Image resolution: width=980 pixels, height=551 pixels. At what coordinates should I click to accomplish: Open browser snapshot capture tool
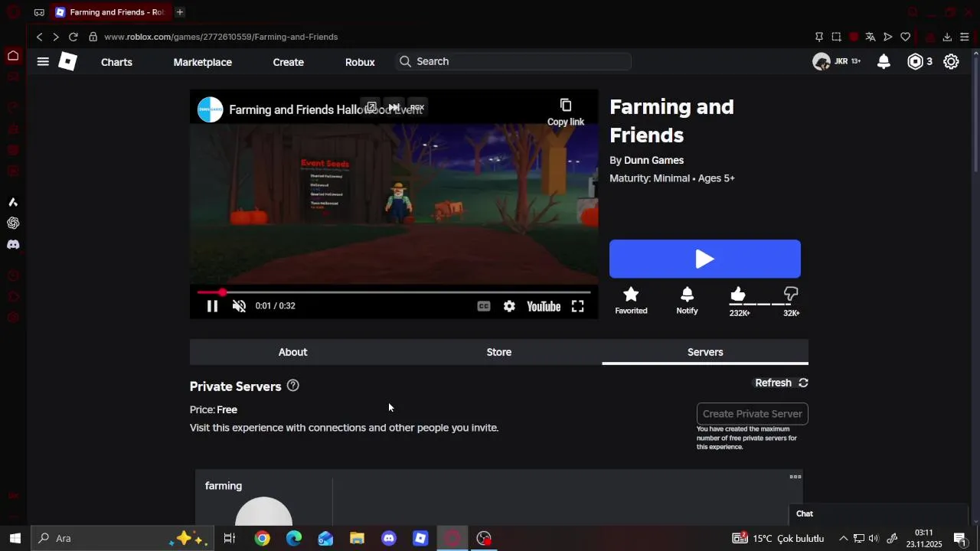(836, 37)
